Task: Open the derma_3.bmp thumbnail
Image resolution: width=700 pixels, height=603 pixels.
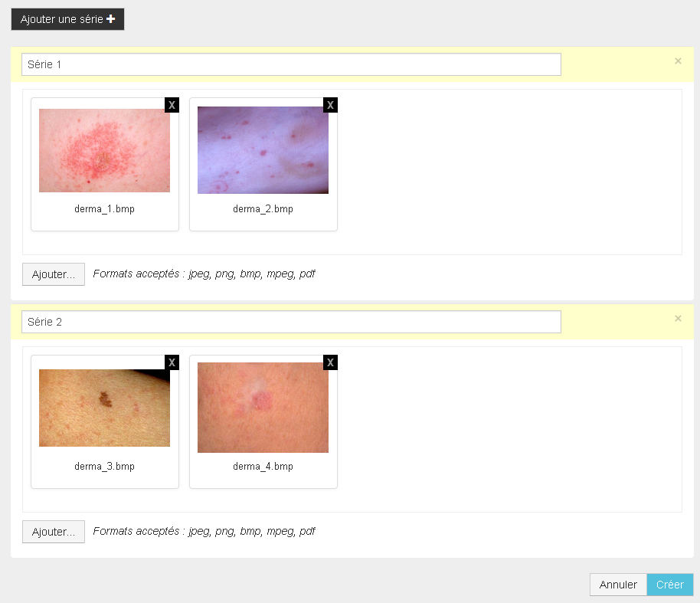Action: click(104, 408)
